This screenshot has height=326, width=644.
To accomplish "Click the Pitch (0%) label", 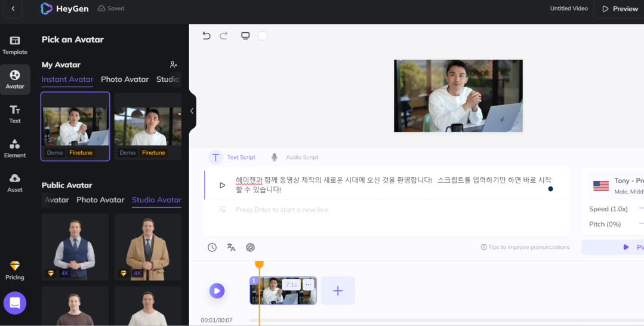I will (x=605, y=224).
